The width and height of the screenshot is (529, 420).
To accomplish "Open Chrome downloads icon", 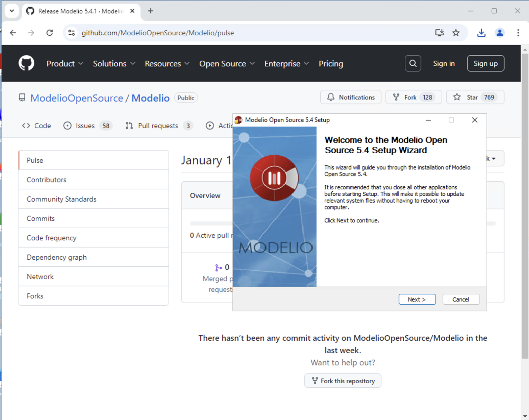I will [481, 33].
